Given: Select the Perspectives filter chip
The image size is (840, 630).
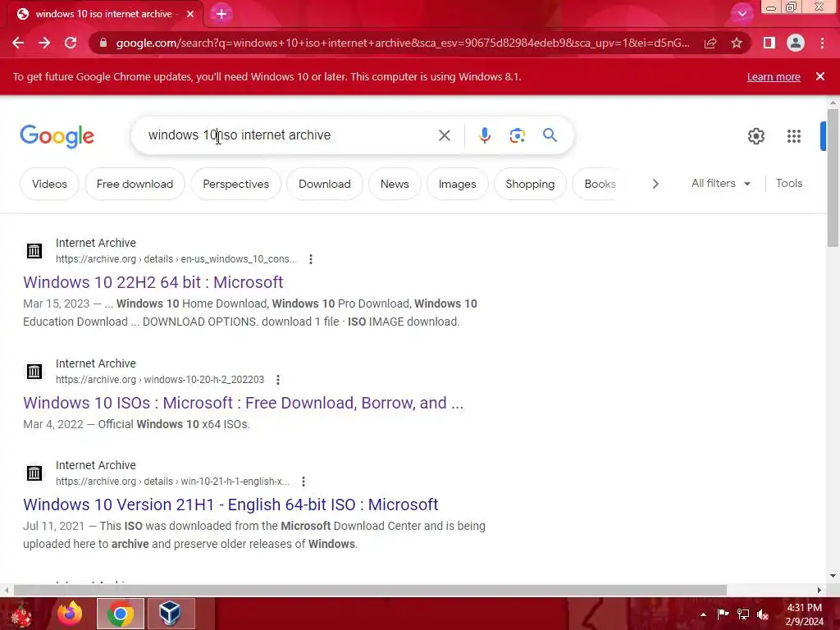Looking at the screenshot, I should (x=235, y=184).
